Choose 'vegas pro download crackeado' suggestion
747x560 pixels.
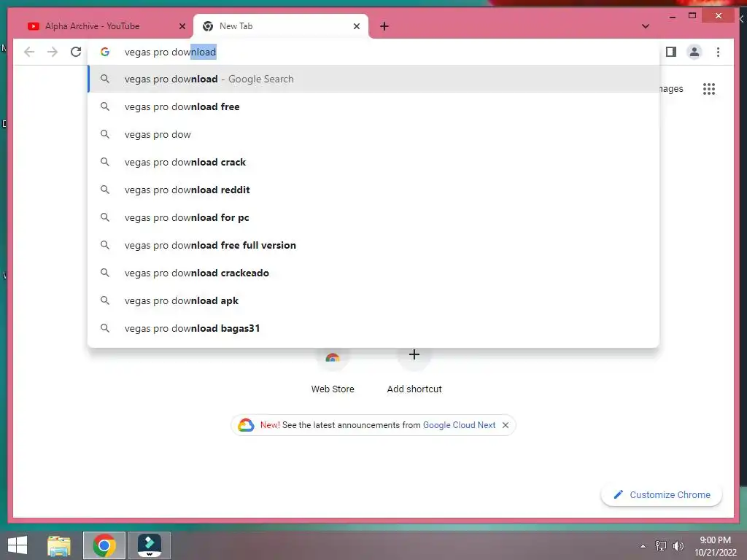click(x=373, y=273)
